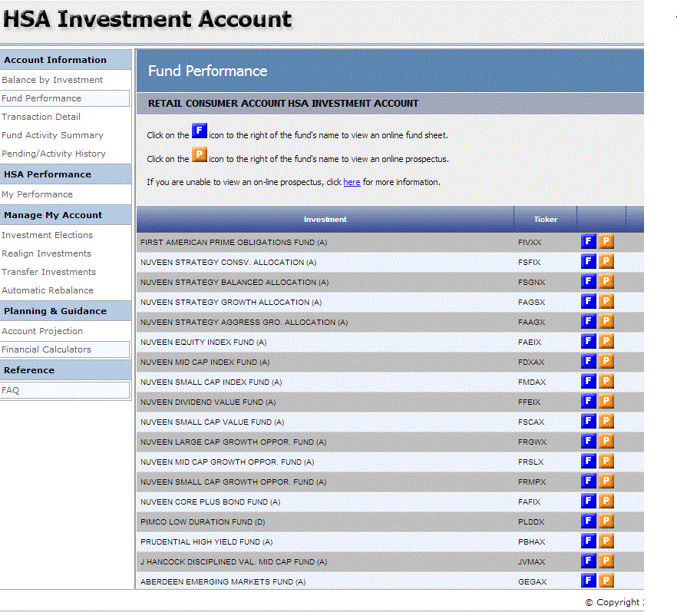Click the Investment column header
This screenshot has height=616, width=677.
(x=325, y=220)
